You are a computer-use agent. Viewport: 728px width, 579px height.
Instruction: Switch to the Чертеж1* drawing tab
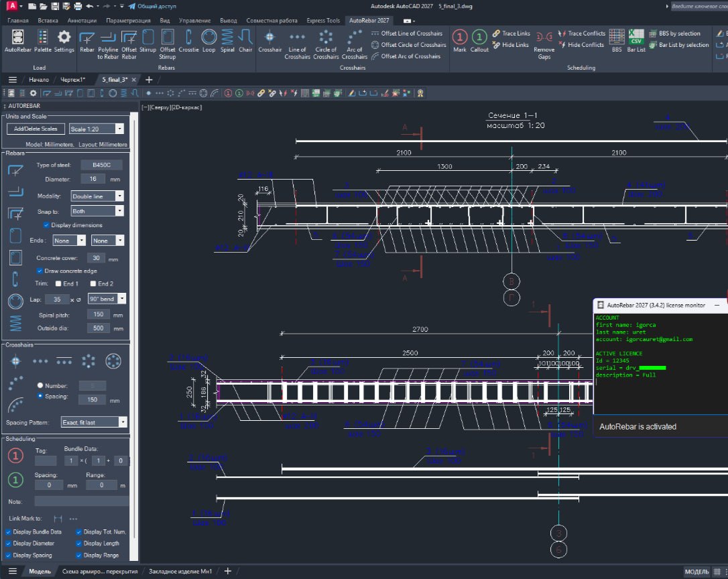73,80
